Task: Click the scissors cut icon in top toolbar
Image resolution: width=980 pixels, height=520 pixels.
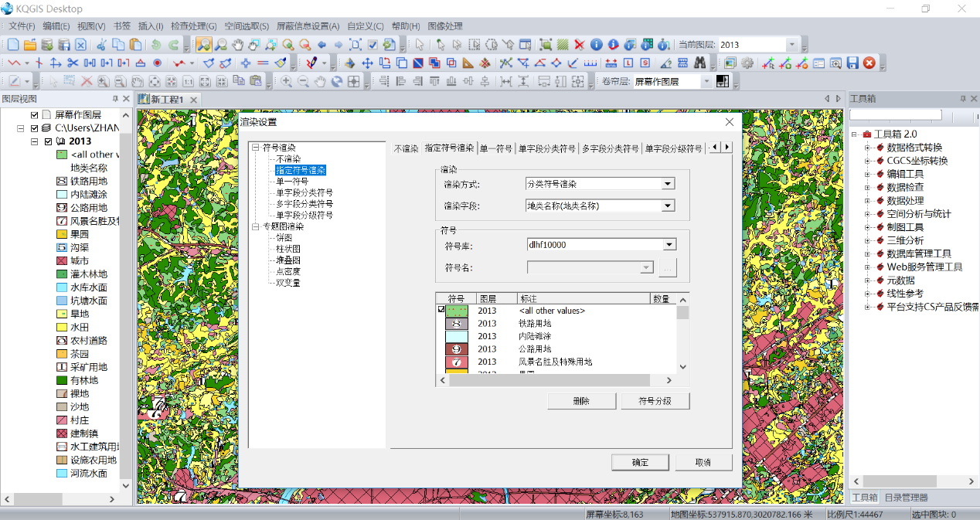Action: (x=100, y=45)
